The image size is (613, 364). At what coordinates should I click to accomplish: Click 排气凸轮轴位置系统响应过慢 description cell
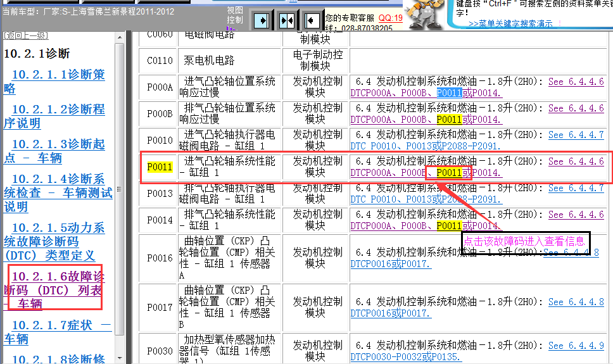(231, 114)
